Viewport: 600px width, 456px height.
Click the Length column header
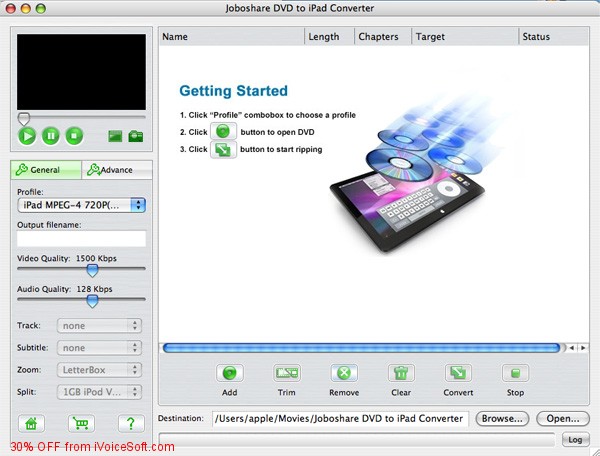[329, 37]
